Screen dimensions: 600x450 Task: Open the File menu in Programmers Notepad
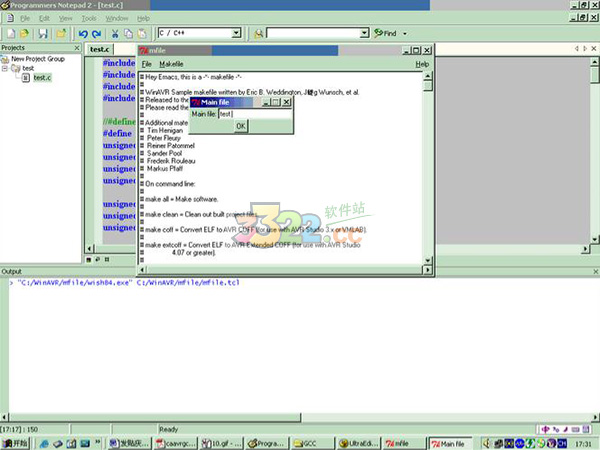coord(25,18)
